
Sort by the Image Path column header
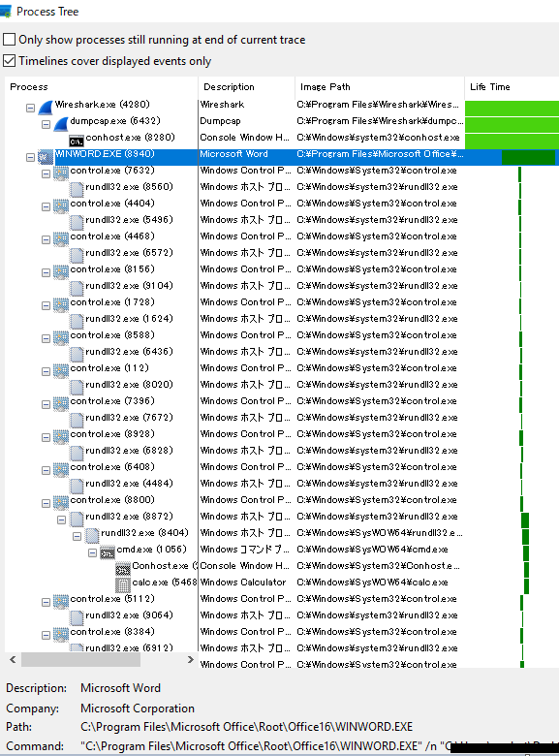pos(379,87)
